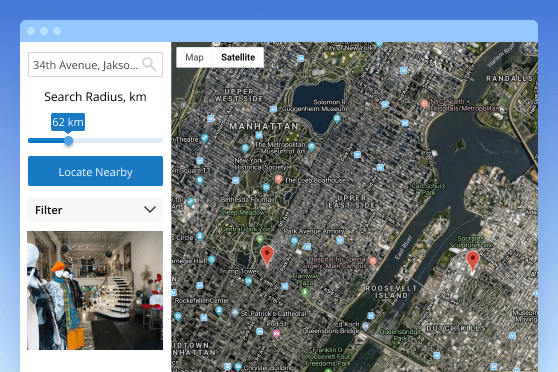Click the Carnegie Hall marker icon
Screen dimensions: 558x372
coord(211,260)
